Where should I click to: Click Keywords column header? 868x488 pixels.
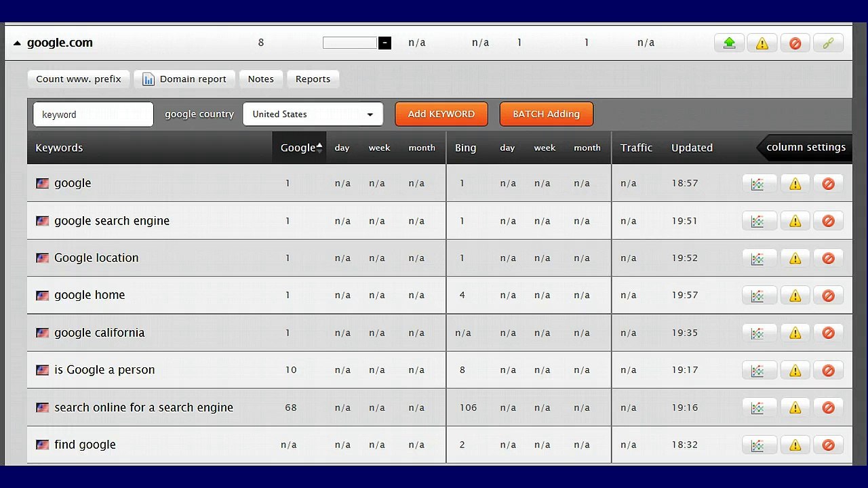click(59, 148)
